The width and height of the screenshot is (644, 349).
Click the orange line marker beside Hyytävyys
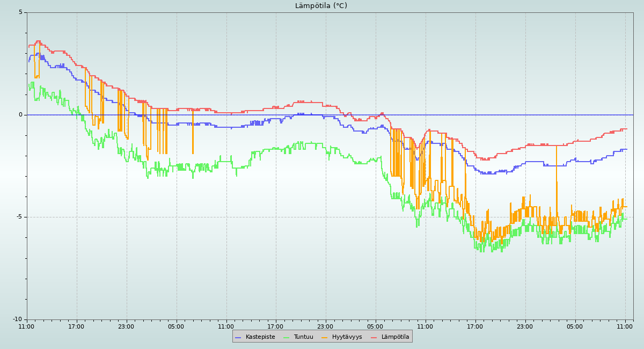point(325,337)
